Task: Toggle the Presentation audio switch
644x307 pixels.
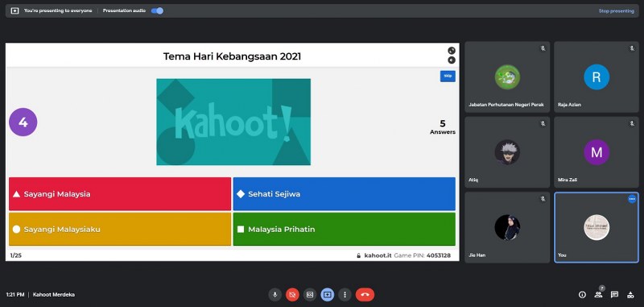Action: coord(157,10)
